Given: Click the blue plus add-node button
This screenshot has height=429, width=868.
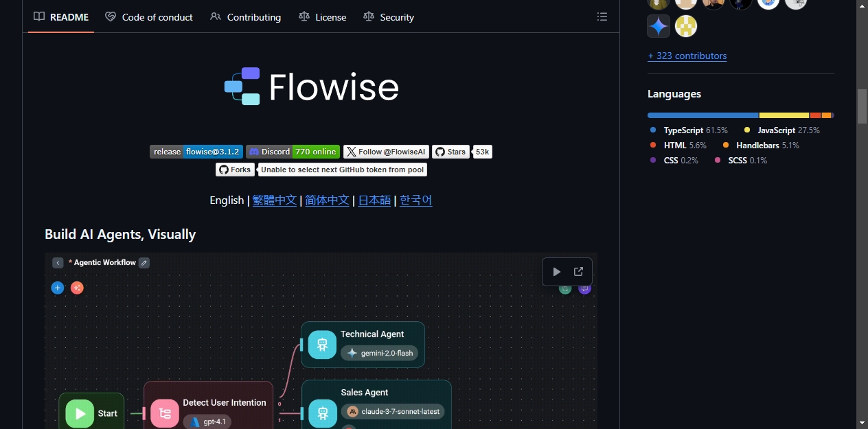Looking at the screenshot, I should click(x=58, y=288).
